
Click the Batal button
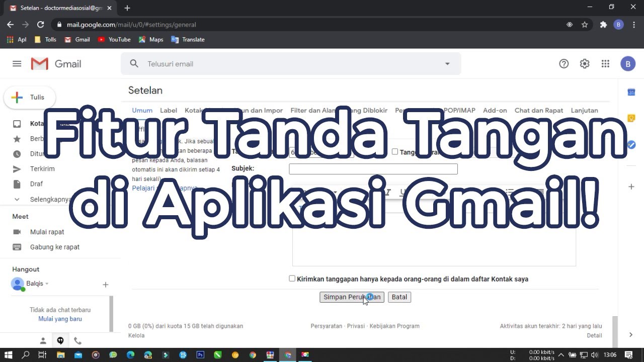coord(399,297)
